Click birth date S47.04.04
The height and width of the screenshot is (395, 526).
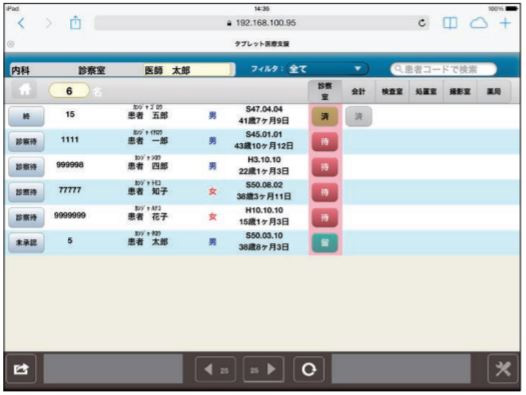pos(264,109)
